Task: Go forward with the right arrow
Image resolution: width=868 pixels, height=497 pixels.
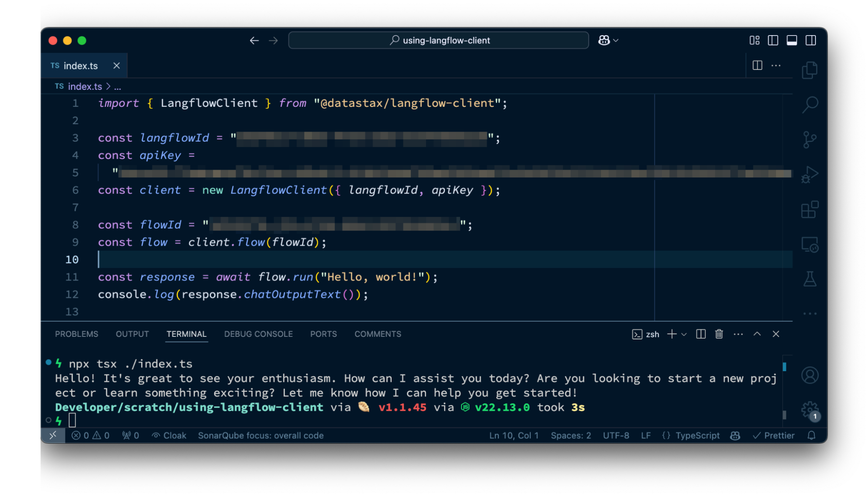Action: (x=273, y=40)
